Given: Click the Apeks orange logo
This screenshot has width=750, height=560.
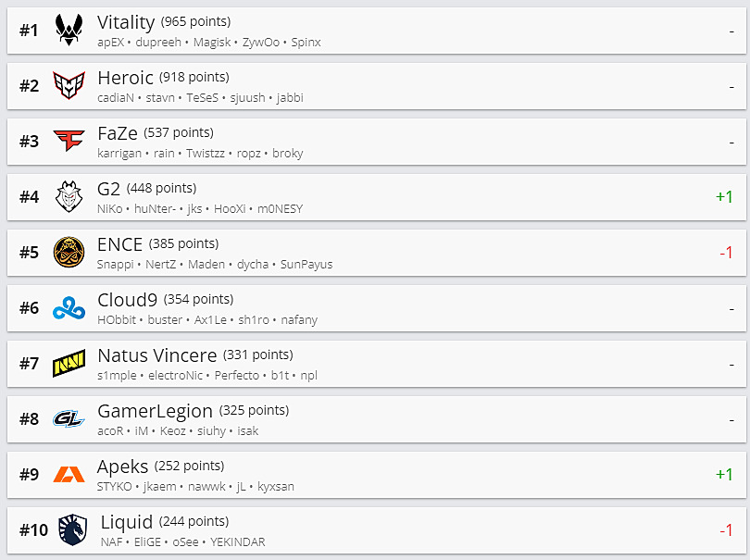Looking at the screenshot, I should point(69,475).
